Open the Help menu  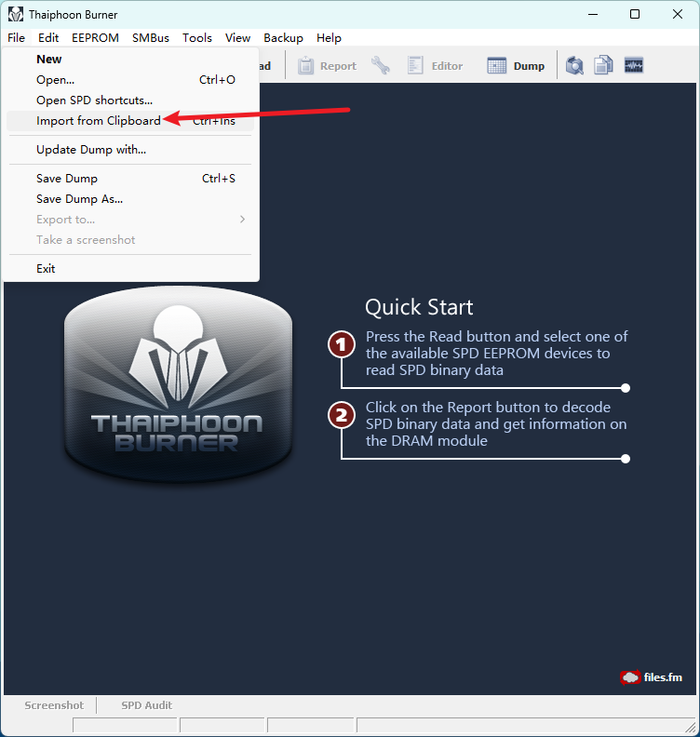(x=330, y=38)
